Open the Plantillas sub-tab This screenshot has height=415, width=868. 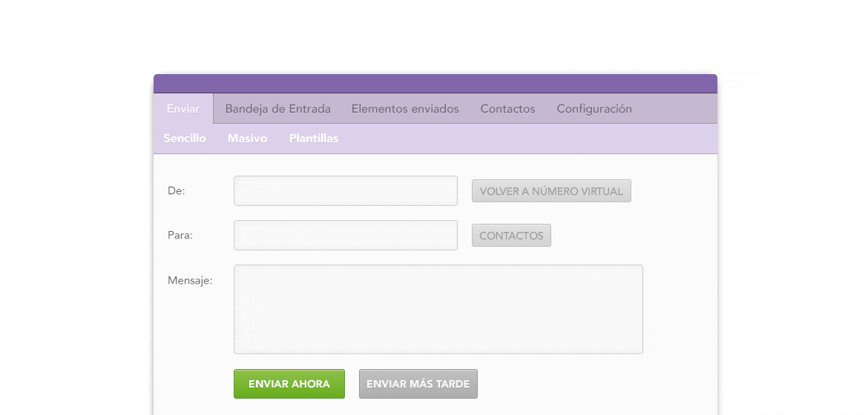point(314,139)
